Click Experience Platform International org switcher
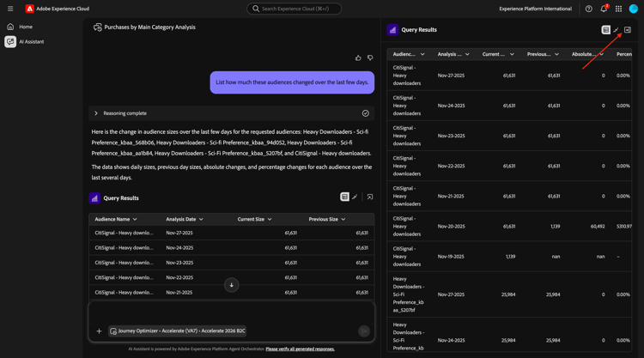Image resolution: width=644 pixels, height=358 pixels. tap(536, 9)
